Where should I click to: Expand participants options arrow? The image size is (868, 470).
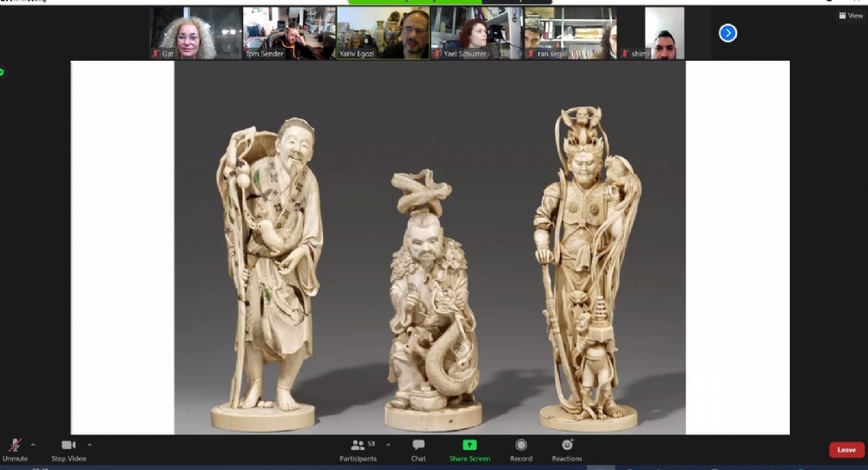[388, 445]
